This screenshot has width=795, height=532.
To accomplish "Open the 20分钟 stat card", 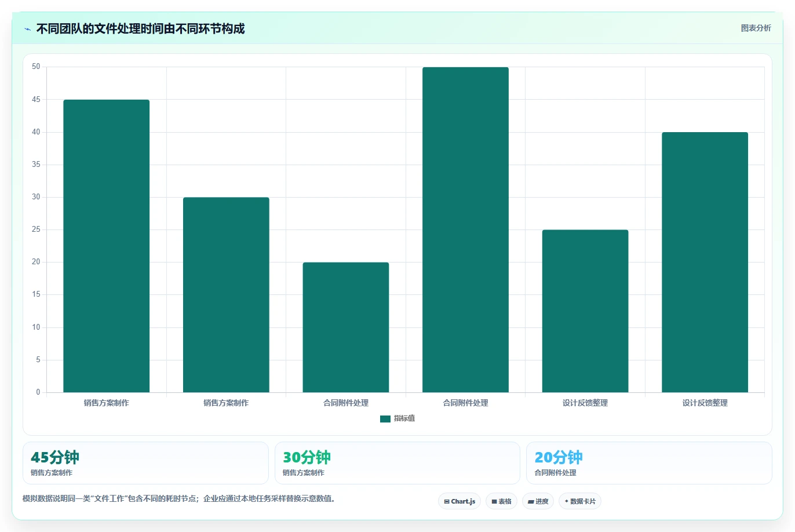I will tap(649, 463).
